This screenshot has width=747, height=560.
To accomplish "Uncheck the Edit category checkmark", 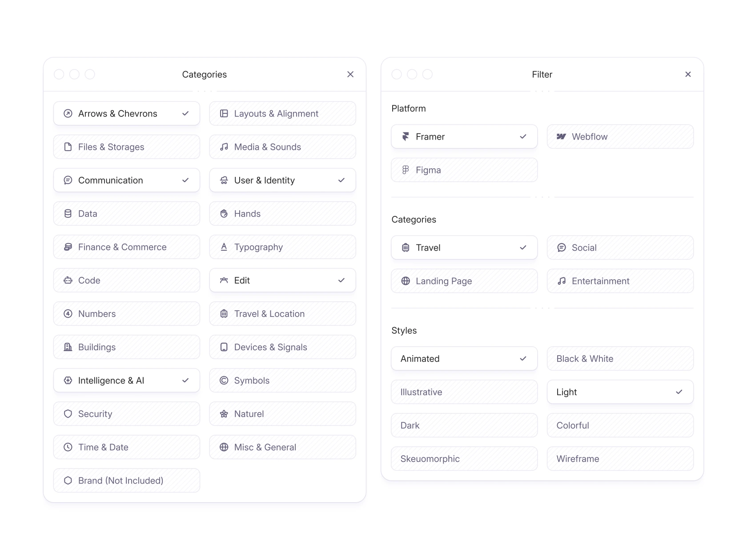I will click(341, 280).
